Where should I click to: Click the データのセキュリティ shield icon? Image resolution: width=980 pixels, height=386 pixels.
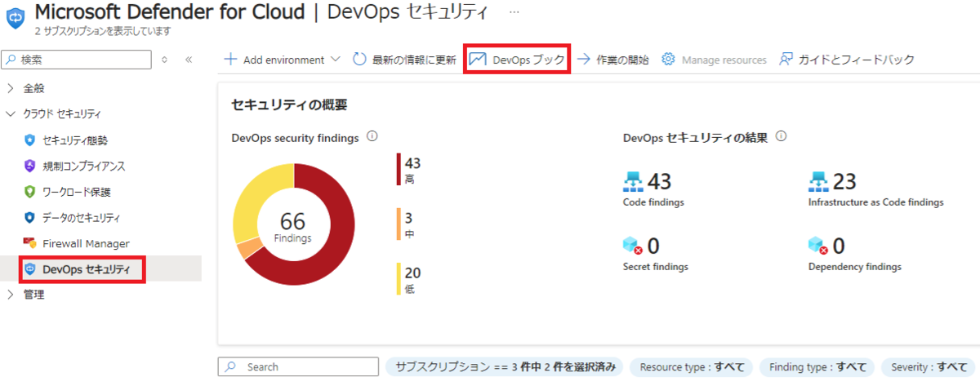[30, 218]
